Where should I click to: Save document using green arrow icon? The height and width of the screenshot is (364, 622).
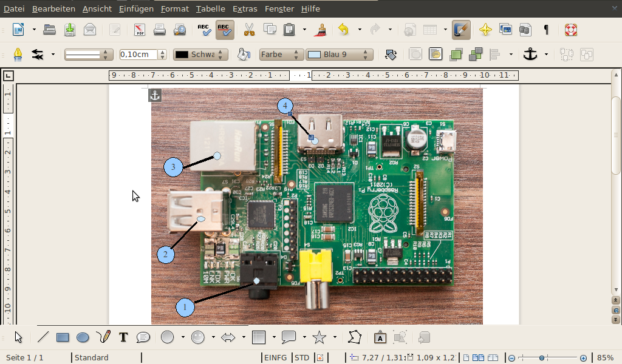pos(70,30)
